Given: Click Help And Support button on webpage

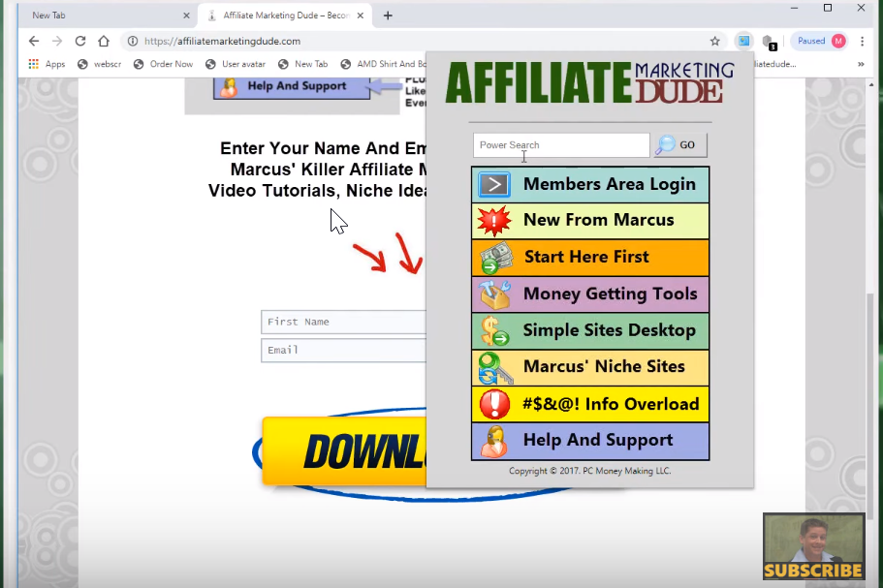Looking at the screenshot, I should [x=292, y=86].
